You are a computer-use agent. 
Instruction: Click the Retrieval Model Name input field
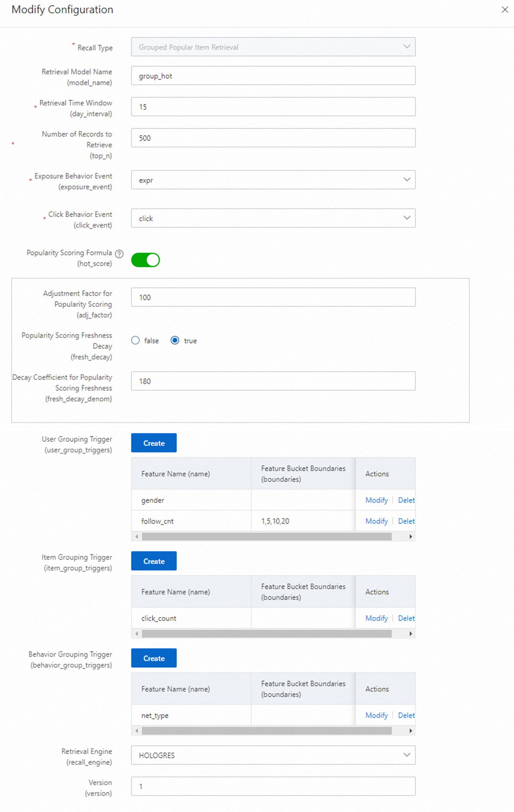(273, 76)
